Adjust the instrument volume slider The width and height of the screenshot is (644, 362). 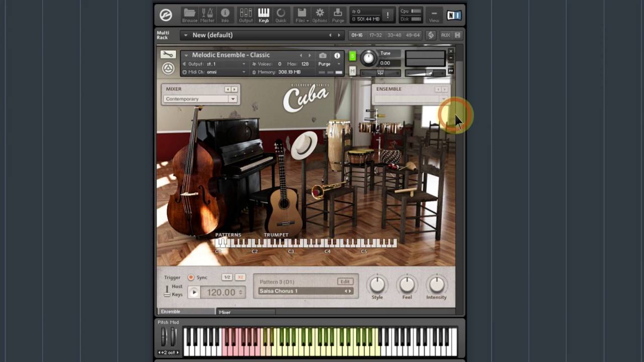click(x=425, y=73)
